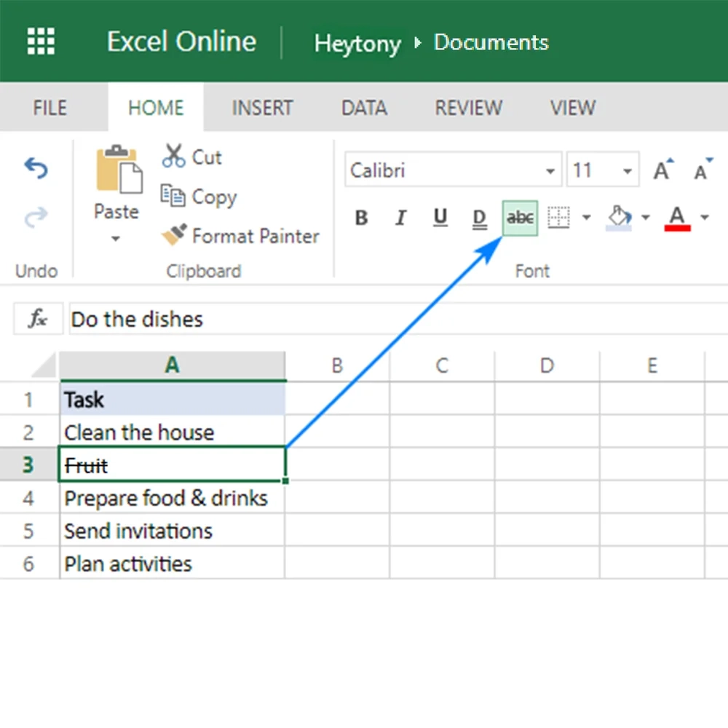Toggle the Strikethrough abc button

(520, 218)
